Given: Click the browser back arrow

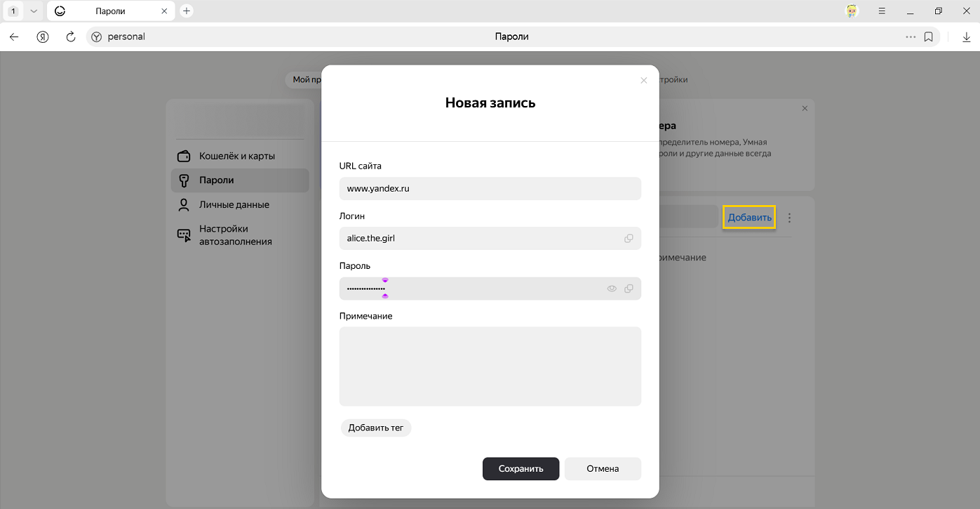Looking at the screenshot, I should [x=14, y=37].
